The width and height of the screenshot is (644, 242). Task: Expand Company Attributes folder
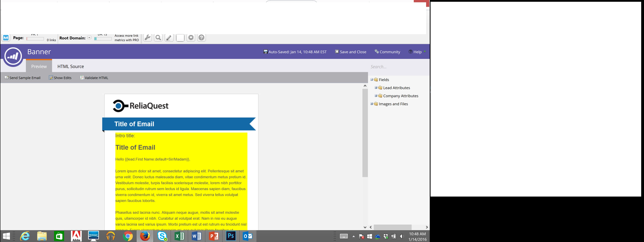click(376, 96)
